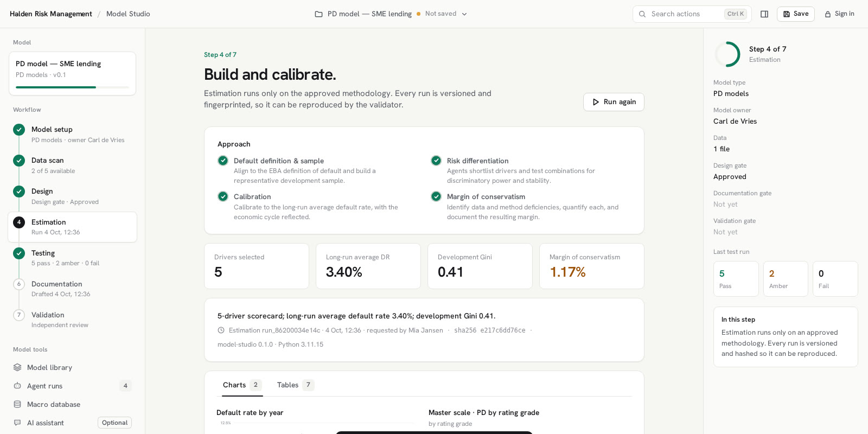The width and height of the screenshot is (868, 434).
Task: Click the Calibration check icon
Action: tap(223, 196)
